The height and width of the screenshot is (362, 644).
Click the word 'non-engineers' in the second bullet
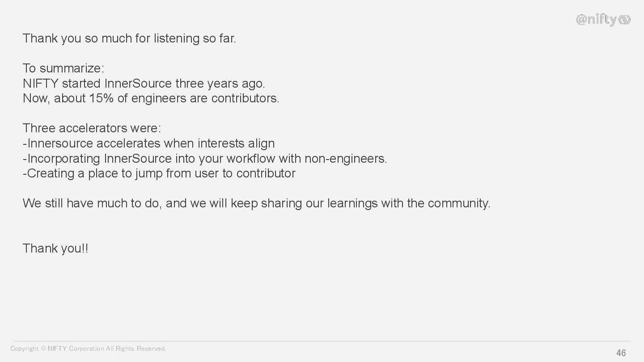click(344, 159)
